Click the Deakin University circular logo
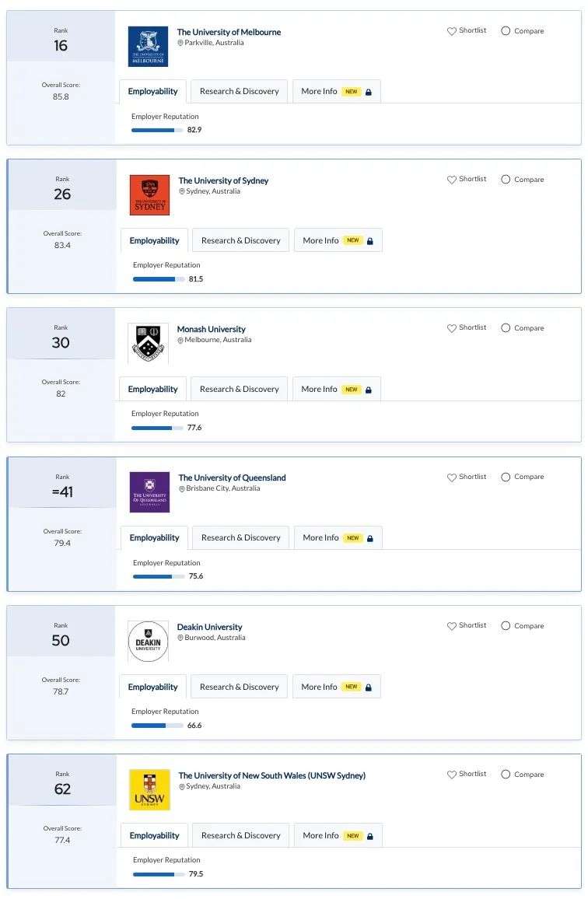588x899 pixels. [x=148, y=642]
